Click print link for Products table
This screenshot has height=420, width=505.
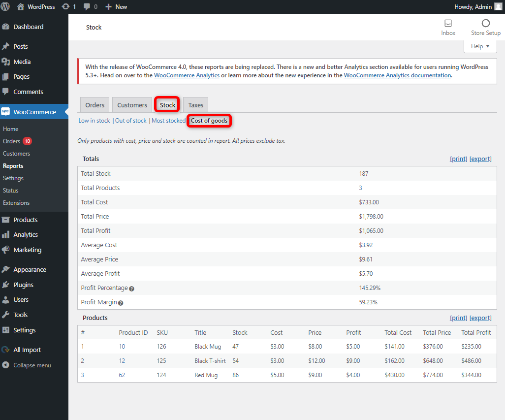(x=459, y=318)
